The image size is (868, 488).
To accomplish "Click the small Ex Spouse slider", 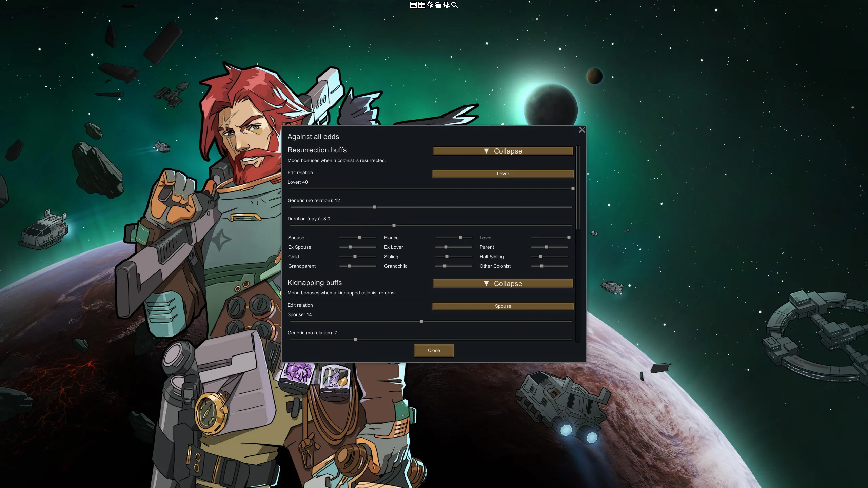I will 350,247.
